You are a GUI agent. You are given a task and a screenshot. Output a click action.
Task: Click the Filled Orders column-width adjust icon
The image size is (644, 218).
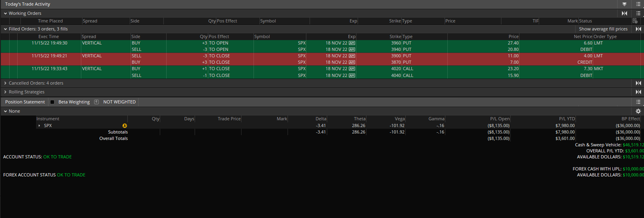click(x=638, y=29)
